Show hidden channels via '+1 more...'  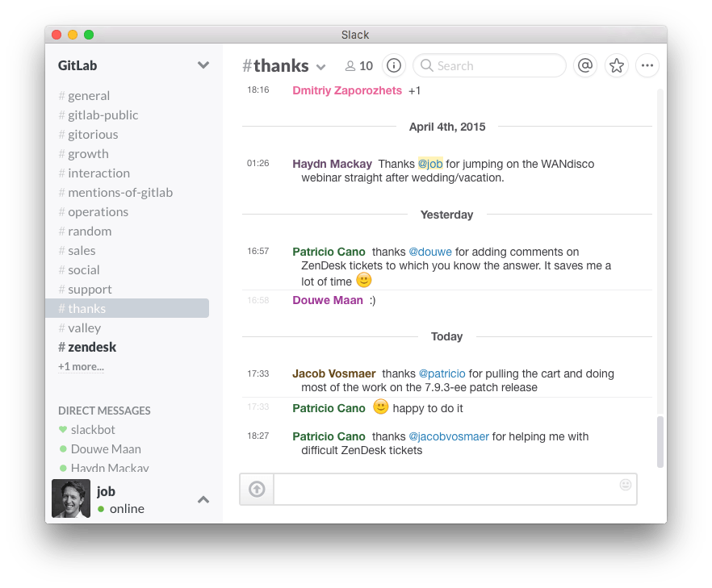click(x=80, y=366)
